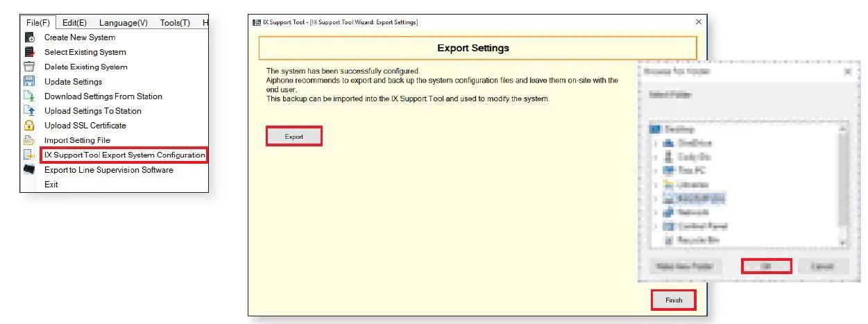
Task: Click the floppy disk Update Settings icon
Action: (29, 81)
